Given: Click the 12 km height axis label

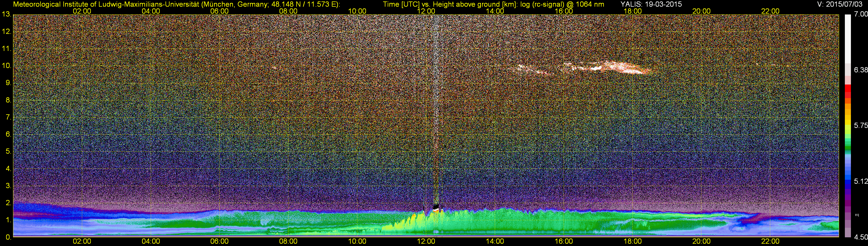Looking at the screenshot, I should click(6, 32).
